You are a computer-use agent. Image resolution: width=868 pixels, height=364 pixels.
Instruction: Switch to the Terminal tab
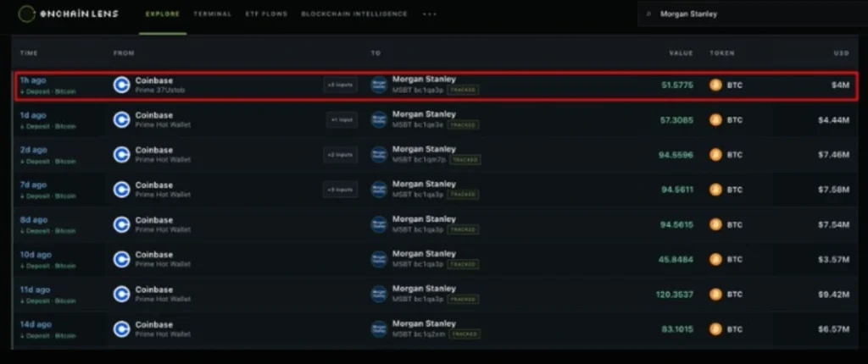pyautogui.click(x=213, y=14)
